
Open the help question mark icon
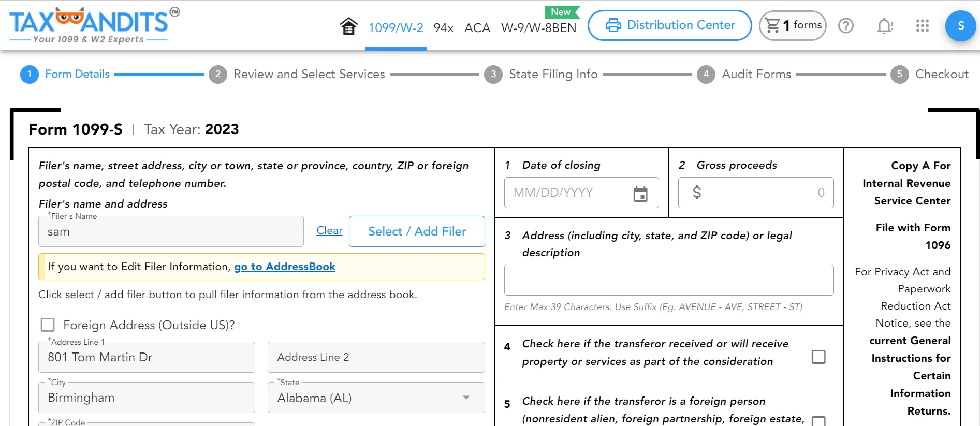[x=845, y=26]
